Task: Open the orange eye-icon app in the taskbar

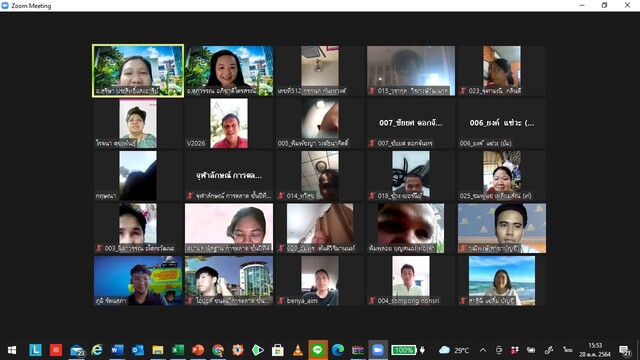Action: pyautogui.click(x=238, y=350)
